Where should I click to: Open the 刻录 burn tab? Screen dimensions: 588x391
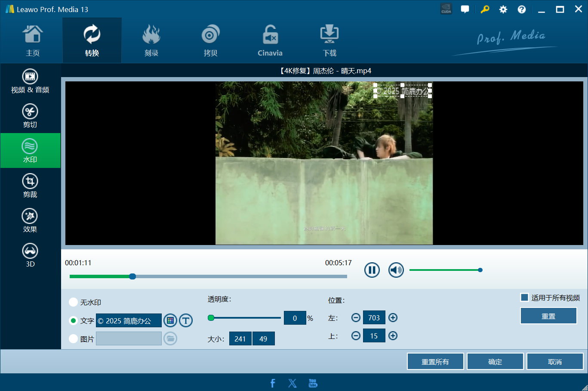pyautogui.click(x=151, y=41)
